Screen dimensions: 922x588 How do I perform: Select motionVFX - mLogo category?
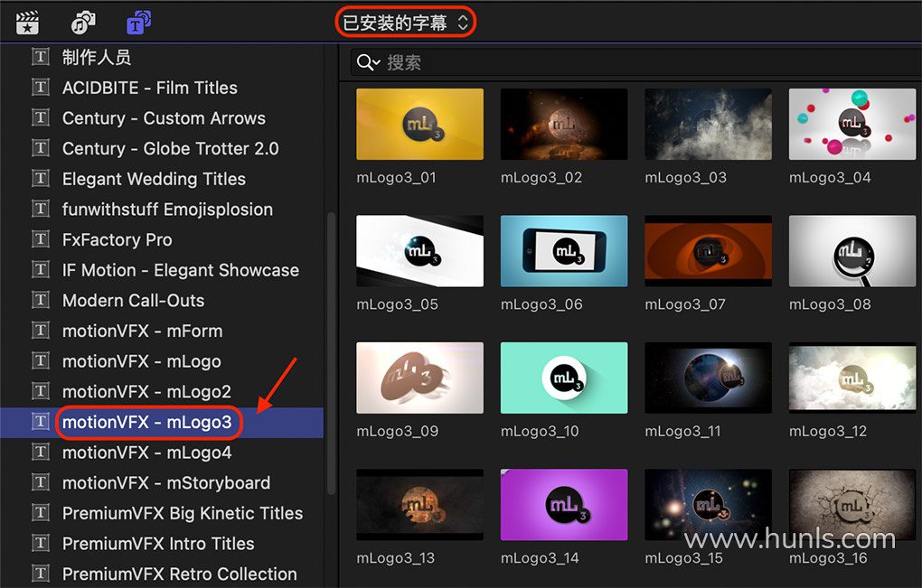click(162, 361)
